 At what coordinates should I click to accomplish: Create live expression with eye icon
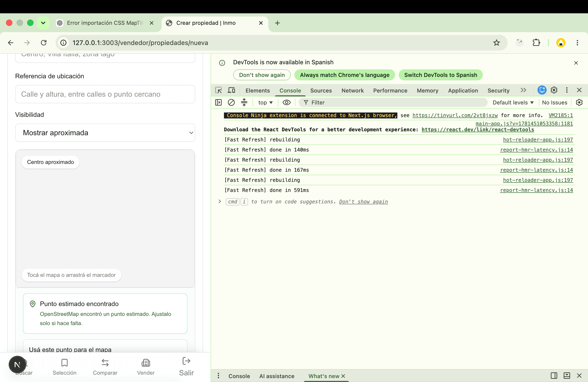287,102
